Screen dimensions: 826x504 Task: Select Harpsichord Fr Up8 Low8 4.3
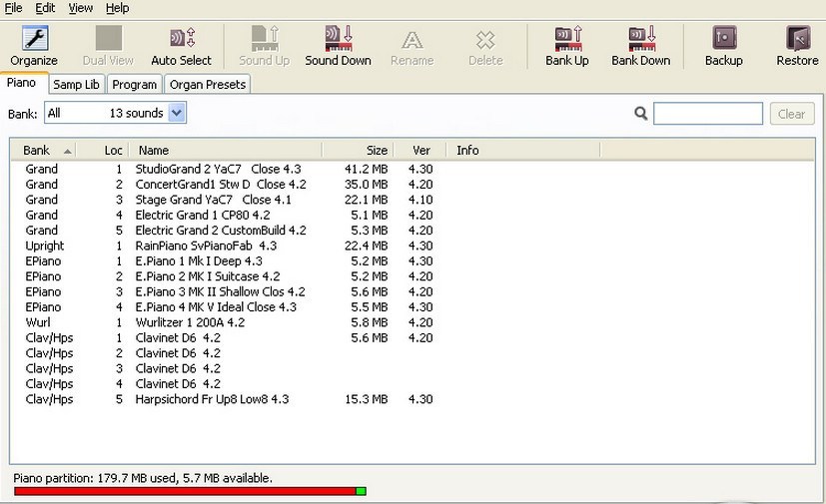[x=212, y=399]
